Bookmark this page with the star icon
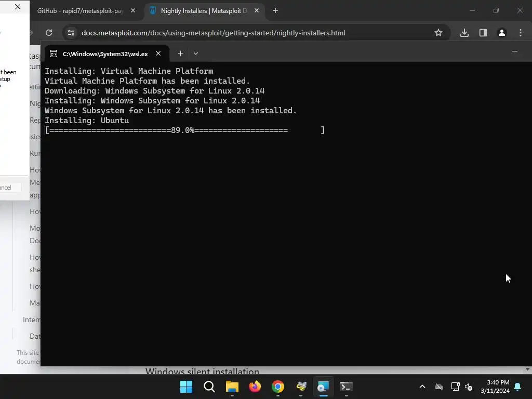 click(438, 33)
